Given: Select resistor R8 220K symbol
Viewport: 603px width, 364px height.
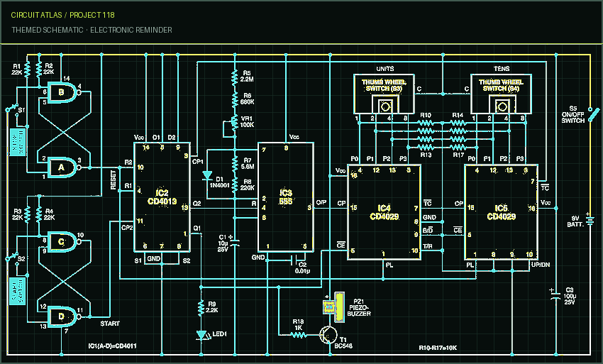Looking at the screenshot, I should (234, 186).
